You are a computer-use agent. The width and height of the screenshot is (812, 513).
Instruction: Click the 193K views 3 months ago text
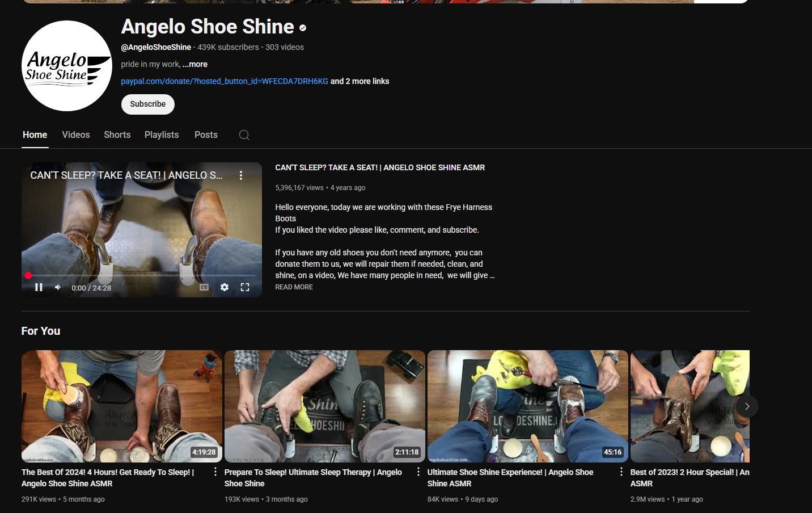click(266, 499)
